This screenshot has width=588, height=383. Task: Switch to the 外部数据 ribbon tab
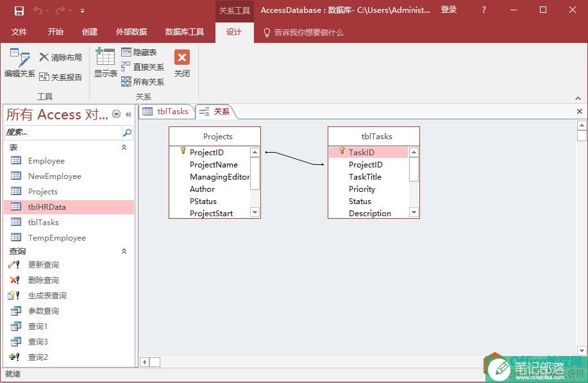131,32
